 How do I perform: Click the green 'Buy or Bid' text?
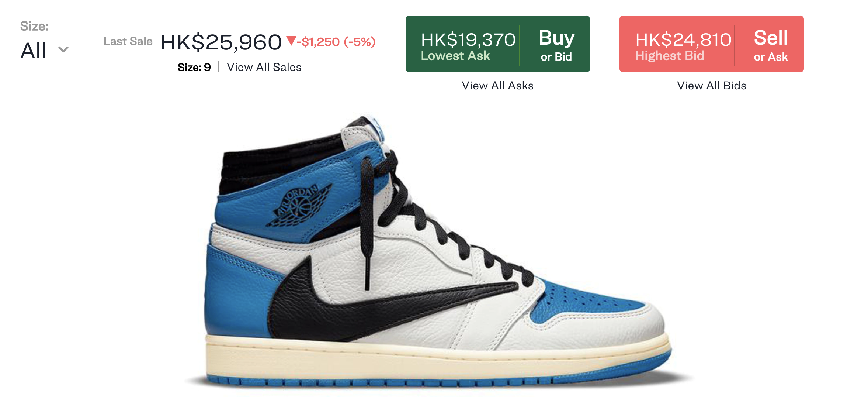[x=556, y=45]
